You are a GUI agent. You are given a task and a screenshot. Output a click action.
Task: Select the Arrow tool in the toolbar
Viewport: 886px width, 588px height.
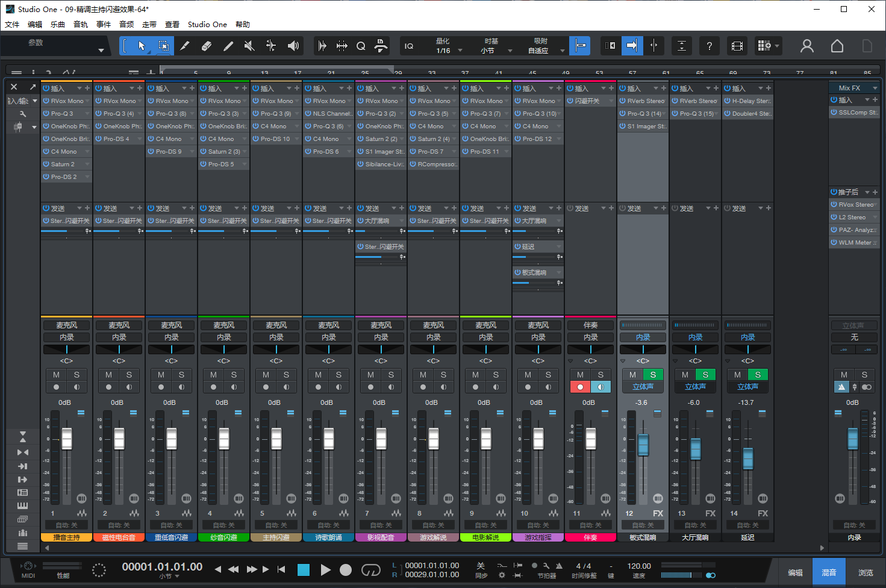point(142,45)
